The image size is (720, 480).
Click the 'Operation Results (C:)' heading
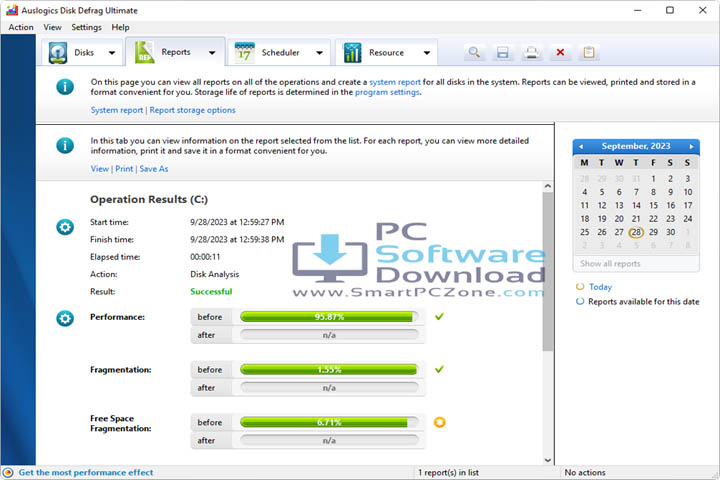[149, 199]
